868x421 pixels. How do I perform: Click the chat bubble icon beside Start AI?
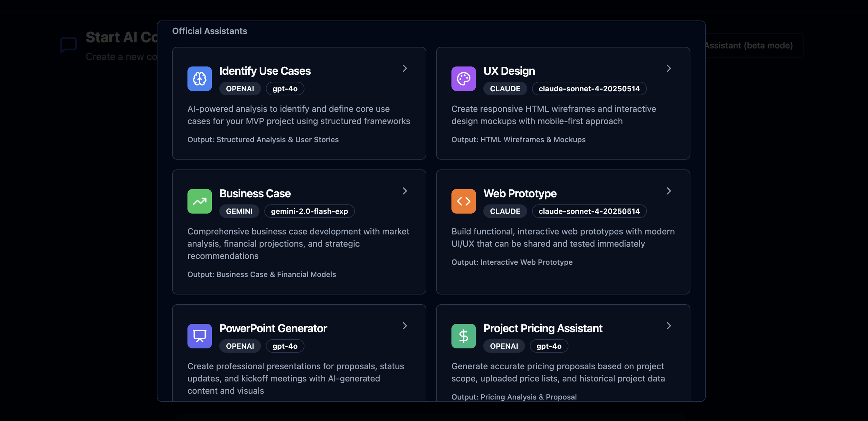tap(68, 45)
